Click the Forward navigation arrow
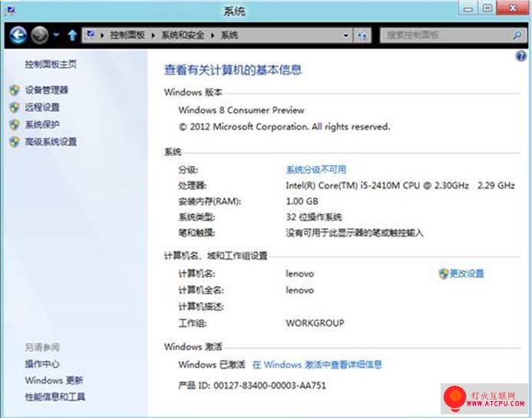The image size is (532, 418). point(40,35)
